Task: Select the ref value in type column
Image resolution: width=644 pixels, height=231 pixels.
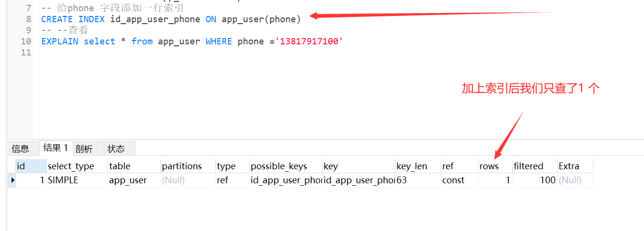Action: click(x=232, y=180)
